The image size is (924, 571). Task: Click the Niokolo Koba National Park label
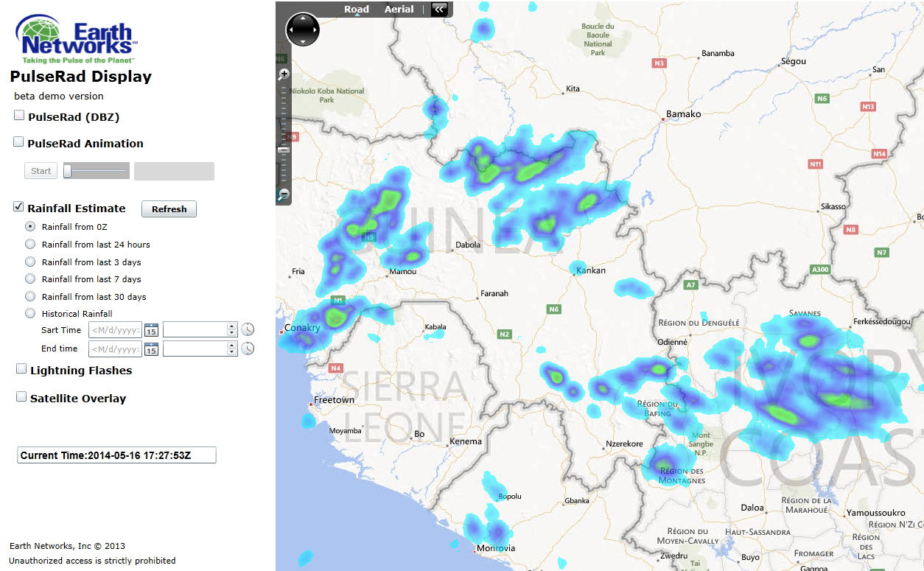327,96
